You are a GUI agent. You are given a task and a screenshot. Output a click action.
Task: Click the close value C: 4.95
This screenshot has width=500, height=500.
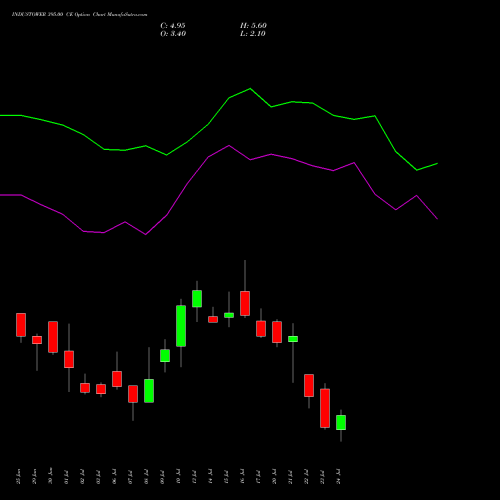173,26
